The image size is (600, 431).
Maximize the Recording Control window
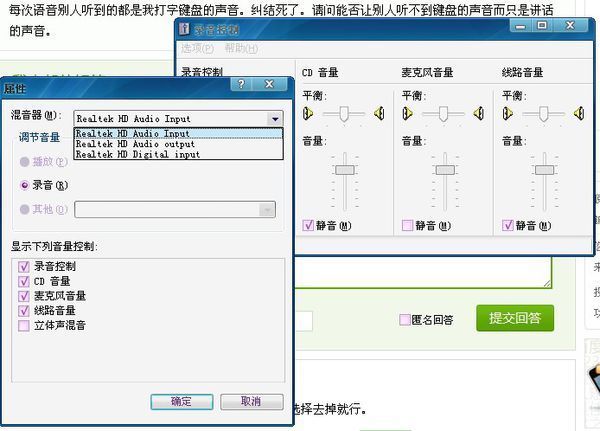[542, 26]
